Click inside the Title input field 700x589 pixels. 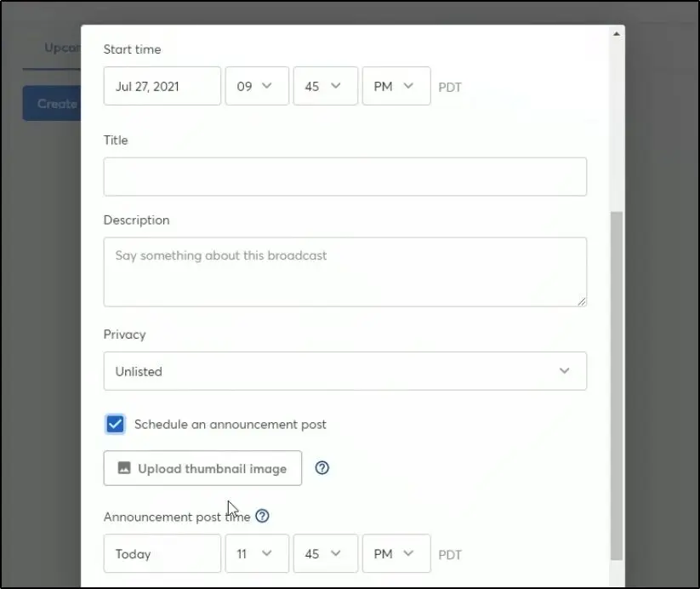point(344,176)
